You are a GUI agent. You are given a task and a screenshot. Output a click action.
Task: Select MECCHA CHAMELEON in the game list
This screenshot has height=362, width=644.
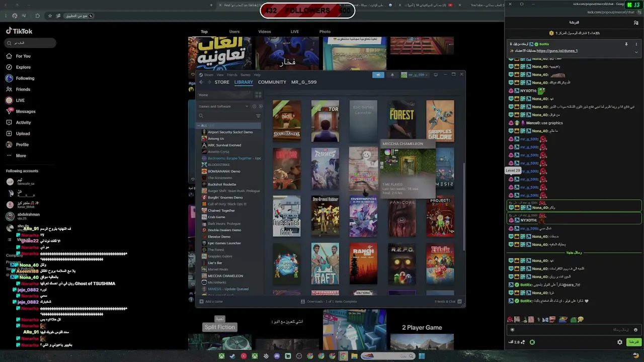click(x=225, y=276)
